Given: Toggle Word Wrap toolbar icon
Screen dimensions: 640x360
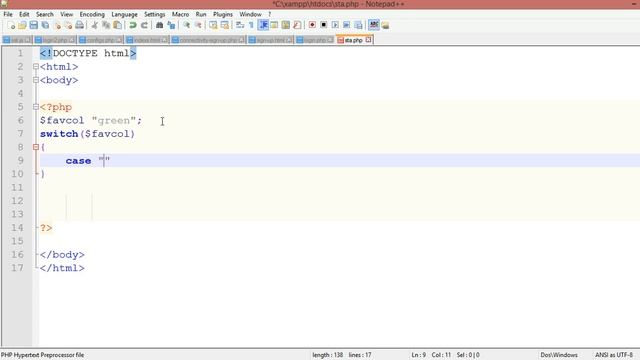Looking at the screenshot, I should pyautogui.click(x=240, y=25).
